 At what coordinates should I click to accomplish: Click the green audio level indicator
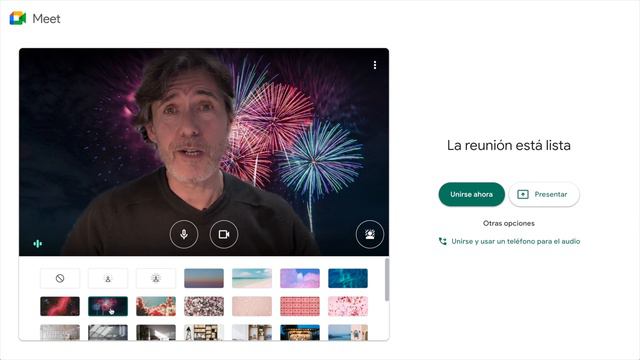38,244
